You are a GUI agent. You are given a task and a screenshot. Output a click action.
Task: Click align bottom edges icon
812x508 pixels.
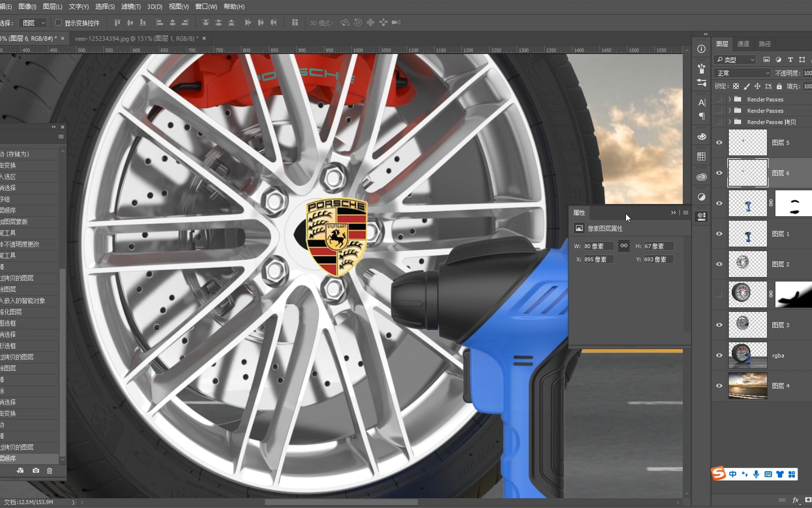coord(143,23)
